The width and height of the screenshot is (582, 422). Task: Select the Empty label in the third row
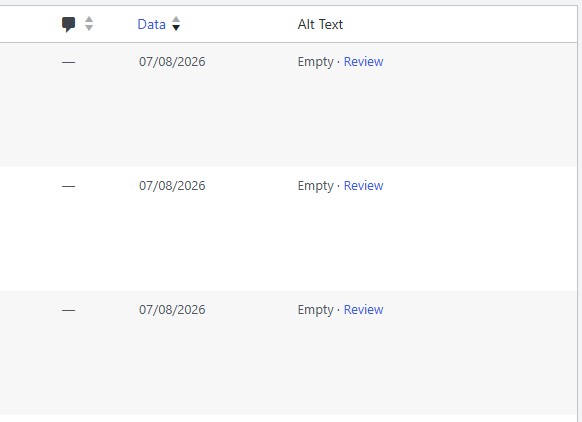pyautogui.click(x=315, y=310)
